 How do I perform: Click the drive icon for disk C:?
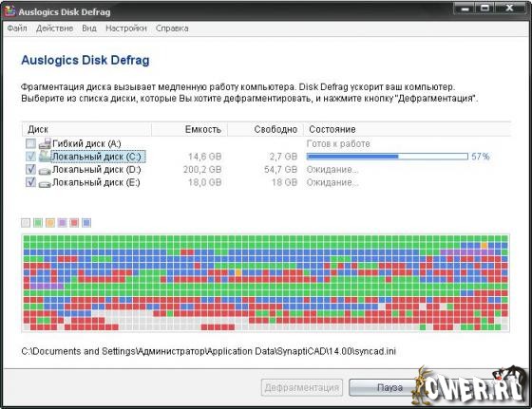point(45,157)
